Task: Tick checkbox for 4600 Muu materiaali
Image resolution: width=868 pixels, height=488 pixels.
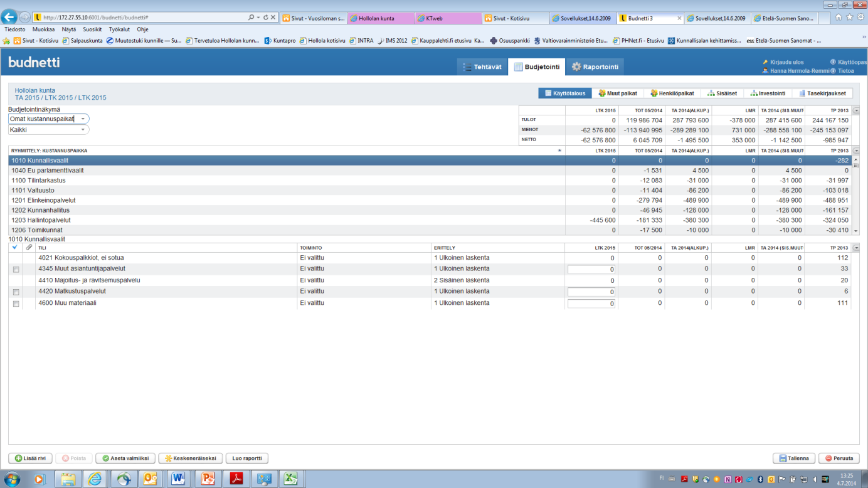Action: pyautogui.click(x=16, y=304)
